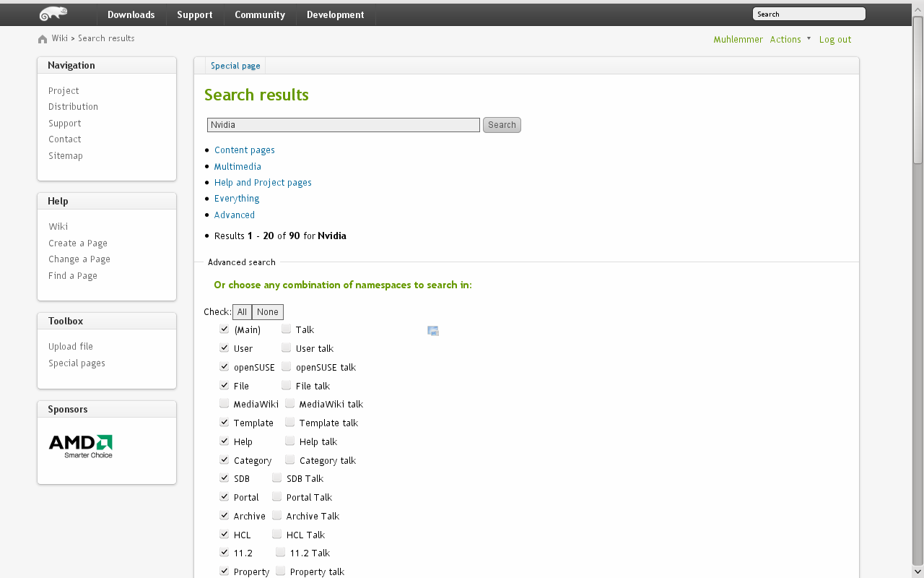Click the Search button
Screen dimensions: 924x578
click(502, 125)
